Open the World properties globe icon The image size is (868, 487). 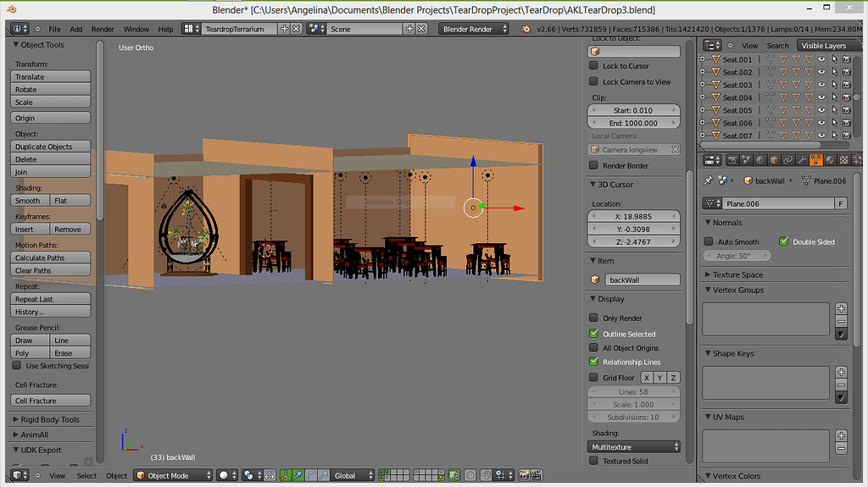click(x=760, y=160)
